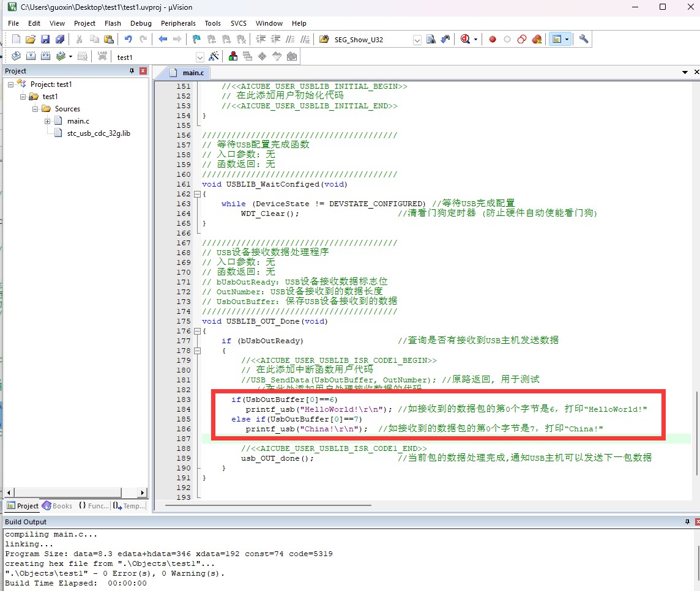
Task: Switch to the Templates panel tab
Action: click(x=129, y=506)
